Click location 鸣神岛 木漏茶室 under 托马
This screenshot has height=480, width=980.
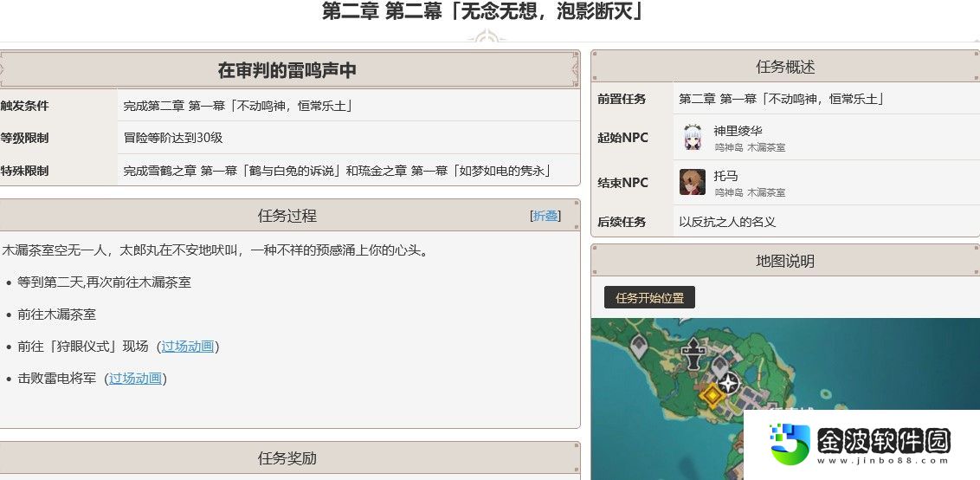click(750, 192)
